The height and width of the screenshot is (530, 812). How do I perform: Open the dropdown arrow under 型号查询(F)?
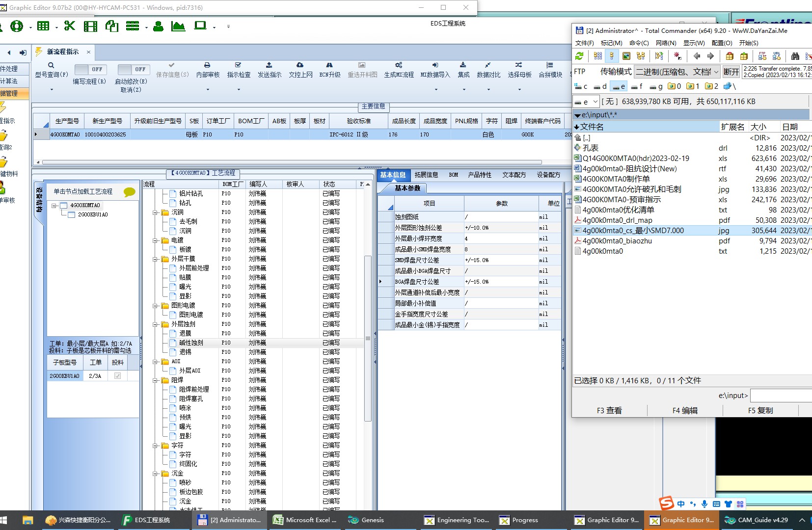pos(51,89)
